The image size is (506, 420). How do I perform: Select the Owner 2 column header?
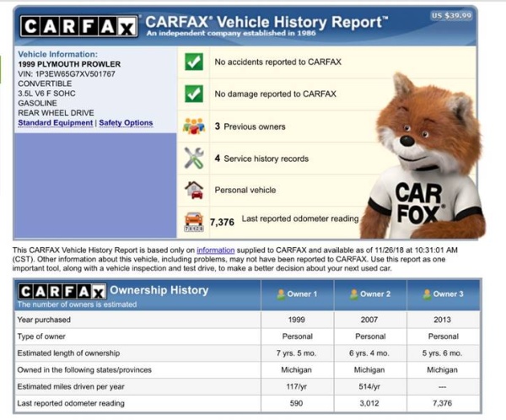370,294
